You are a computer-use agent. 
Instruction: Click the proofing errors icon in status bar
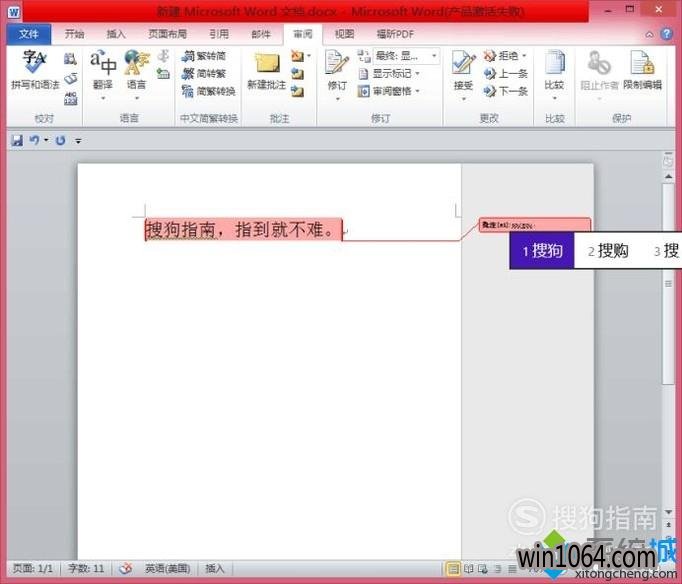[126, 568]
